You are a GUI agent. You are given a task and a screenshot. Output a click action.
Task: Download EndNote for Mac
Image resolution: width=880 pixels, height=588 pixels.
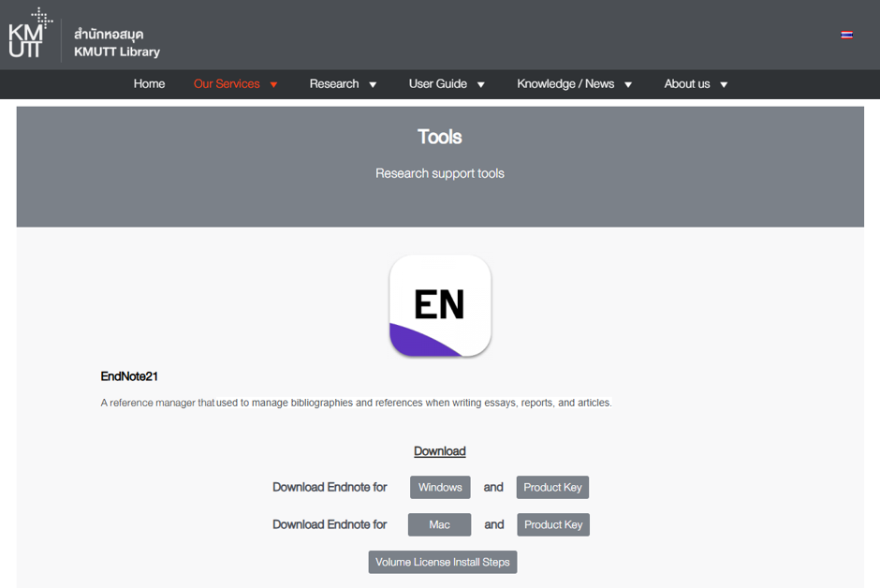click(x=439, y=524)
